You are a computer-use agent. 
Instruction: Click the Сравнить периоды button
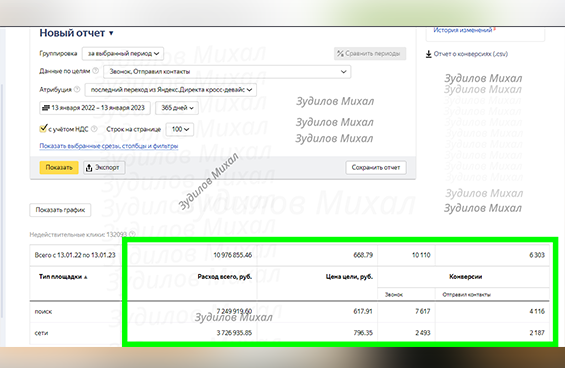[370, 54]
